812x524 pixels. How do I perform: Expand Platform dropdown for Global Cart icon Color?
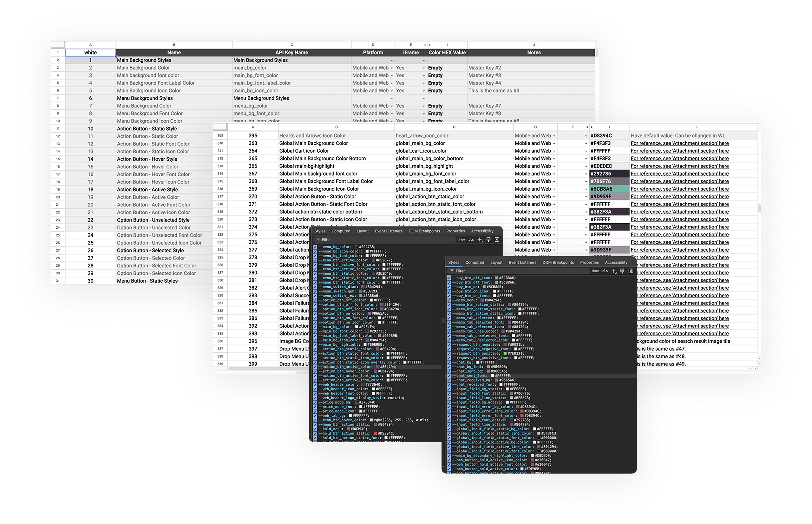554,151
